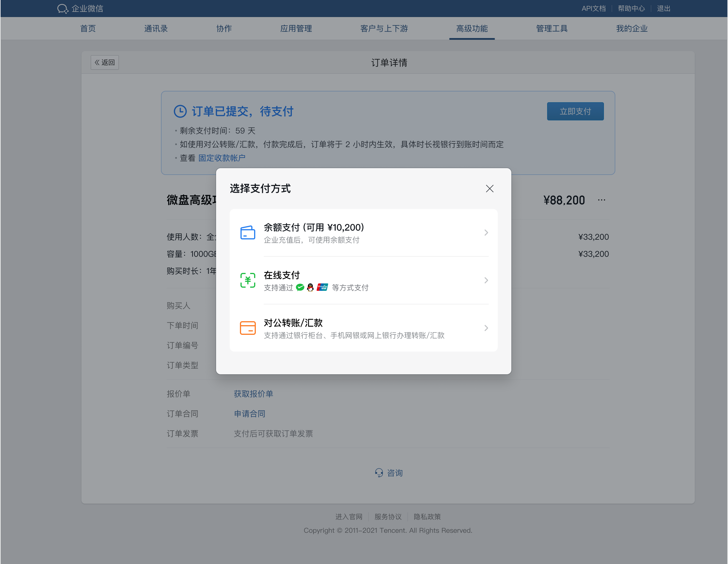Expand the 对公转账/汇款 option chevron
Viewport: 728px width, 564px height.
coord(486,328)
